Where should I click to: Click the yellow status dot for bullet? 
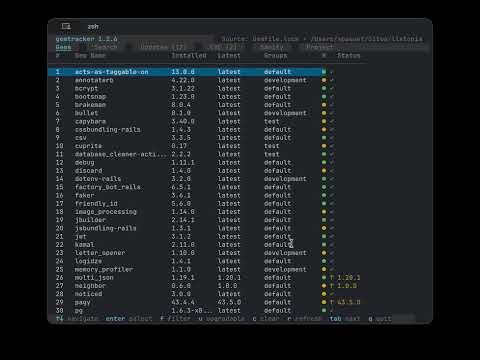[324, 113]
